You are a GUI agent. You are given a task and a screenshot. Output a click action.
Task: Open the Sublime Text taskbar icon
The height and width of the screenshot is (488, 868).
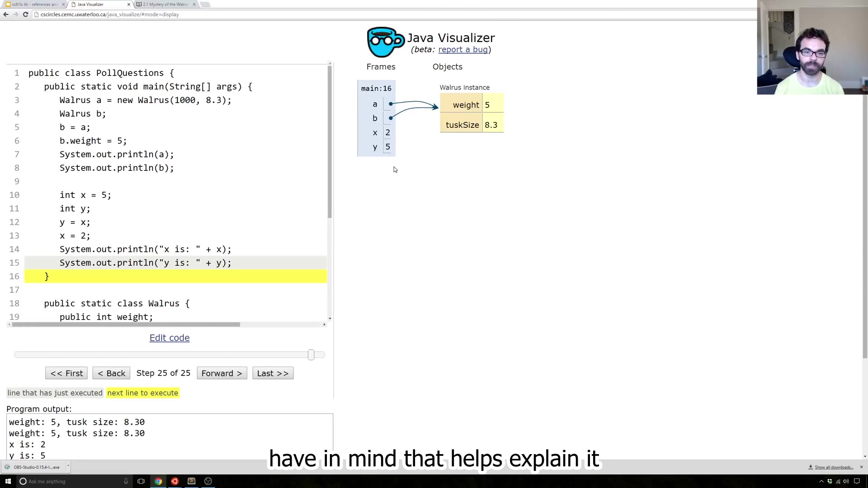(191, 481)
